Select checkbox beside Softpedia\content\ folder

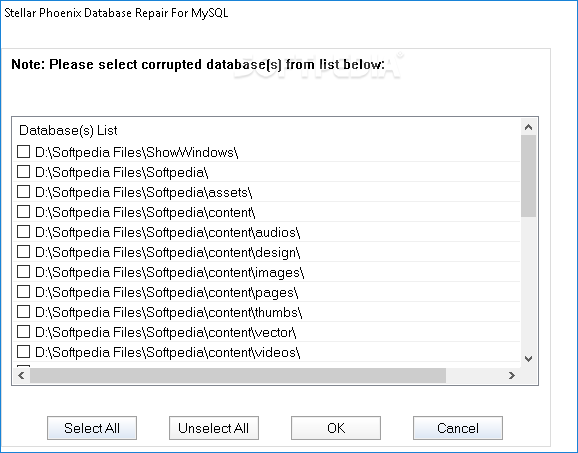pyautogui.click(x=24, y=212)
